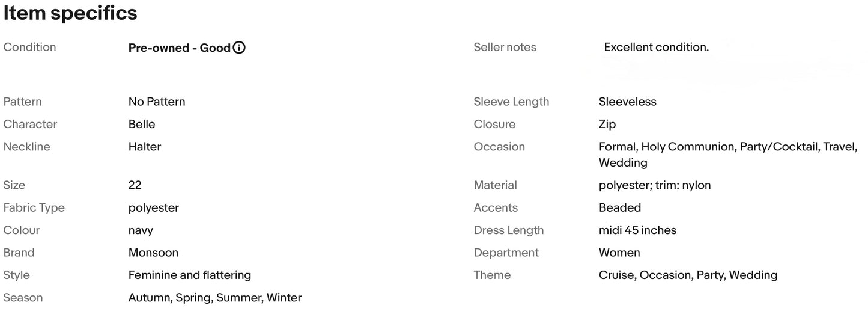Click the No Pattern value
The width and height of the screenshot is (868, 332).
[x=157, y=102]
